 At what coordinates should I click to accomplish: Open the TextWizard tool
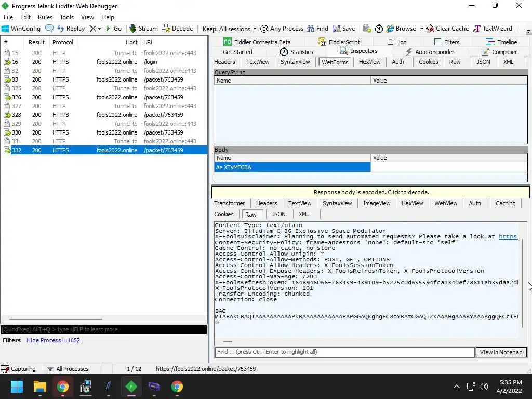(x=493, y=29)
